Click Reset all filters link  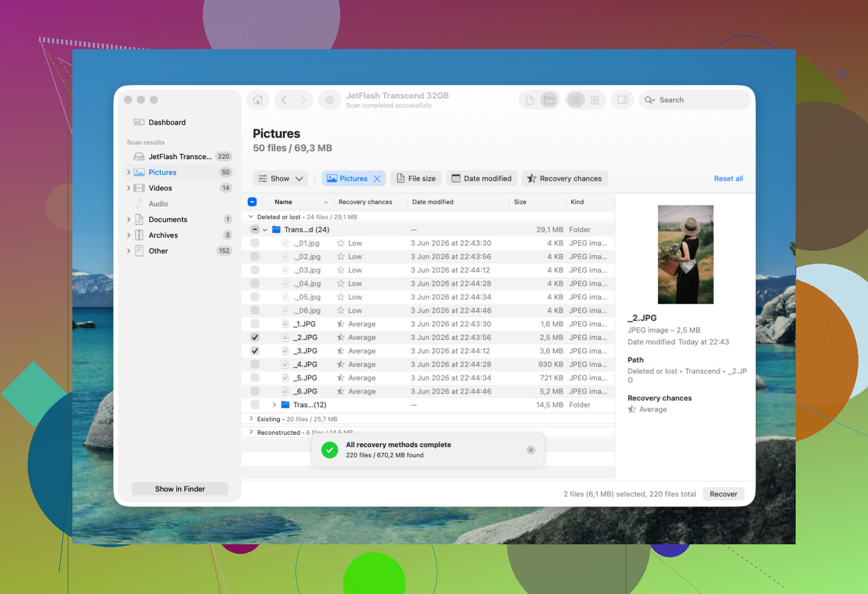[728, 178]
